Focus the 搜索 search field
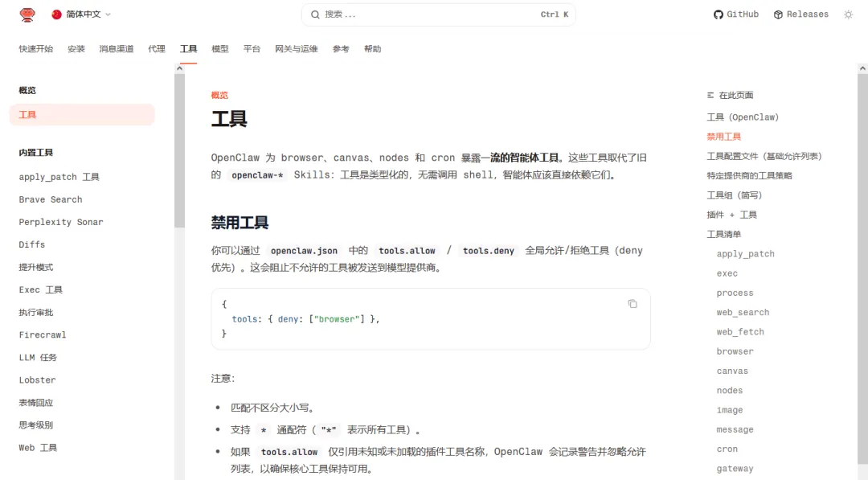 (439, 14)
